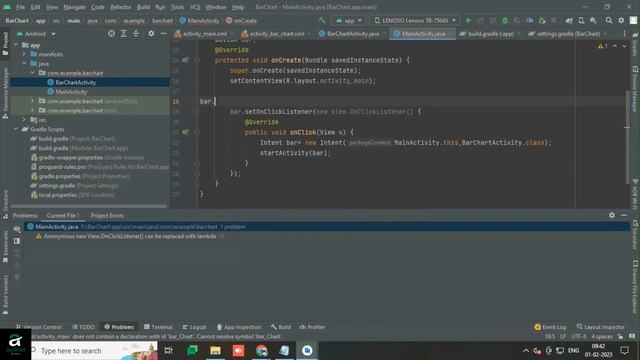640x360 pixels.
Task: Open Project panel options gear
Action: pos(151,33)
